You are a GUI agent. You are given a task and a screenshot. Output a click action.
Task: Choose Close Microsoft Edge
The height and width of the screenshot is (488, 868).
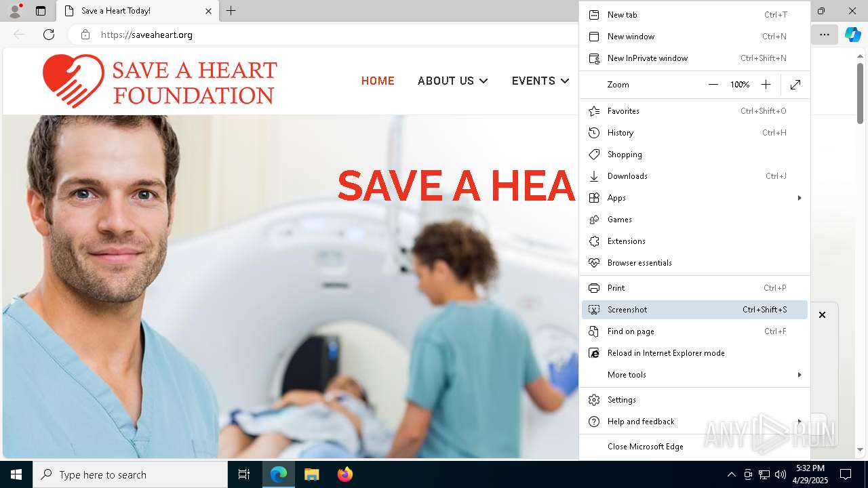tap(694, 447)
